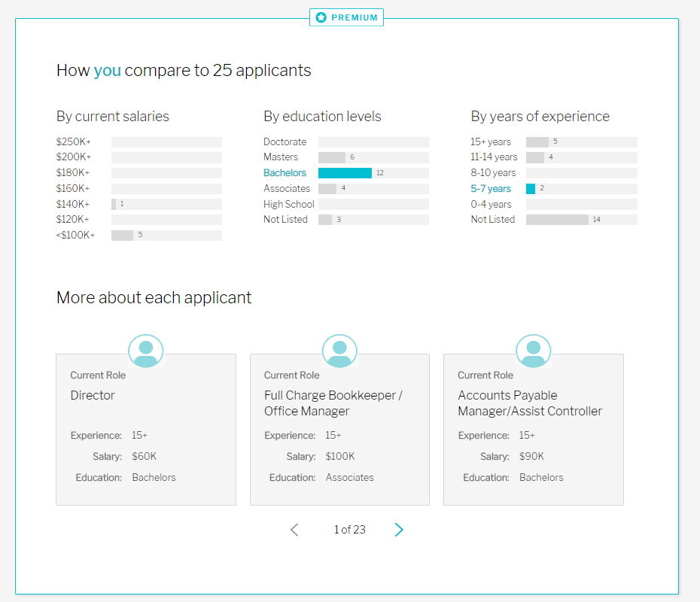Screen dimensions: 700x602
Task: Click the 5-7 years experience bar
Action: coord(531,189)
